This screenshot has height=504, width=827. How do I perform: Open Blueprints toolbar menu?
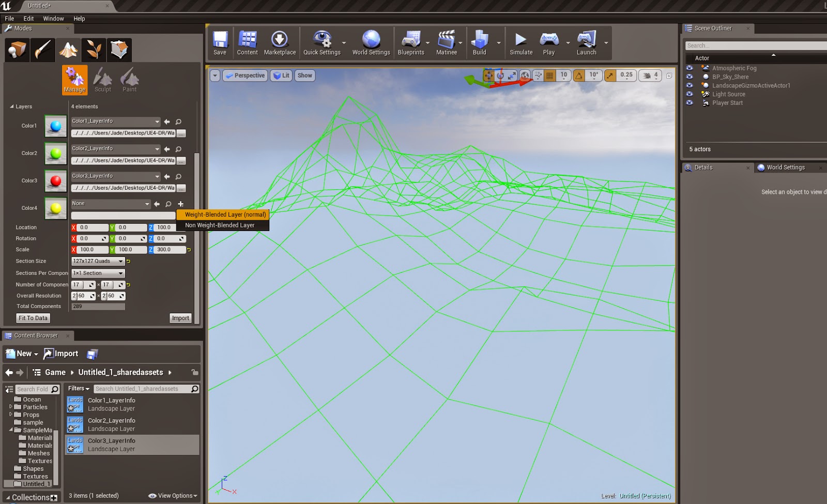[x=411, y=43]
